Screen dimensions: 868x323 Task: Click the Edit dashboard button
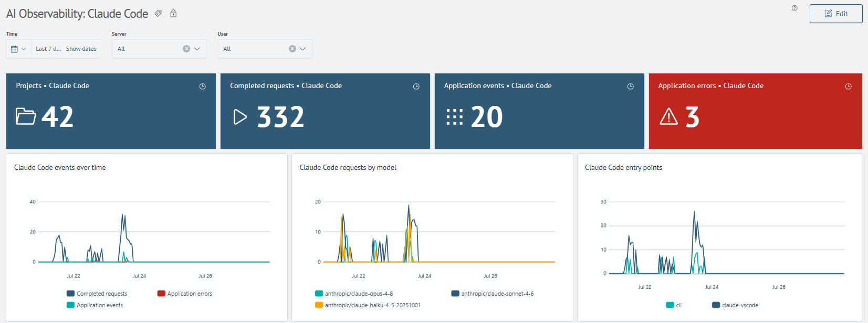point(836,14)
